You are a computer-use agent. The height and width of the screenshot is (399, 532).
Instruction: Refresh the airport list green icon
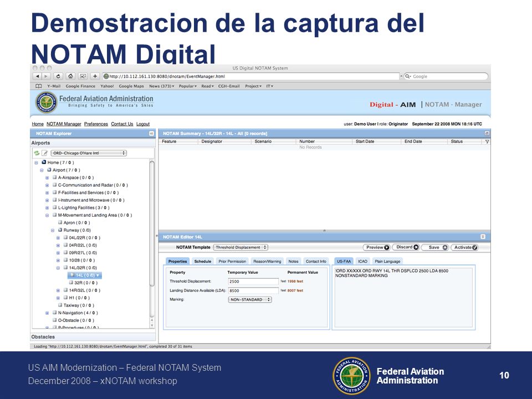[37, 153]
